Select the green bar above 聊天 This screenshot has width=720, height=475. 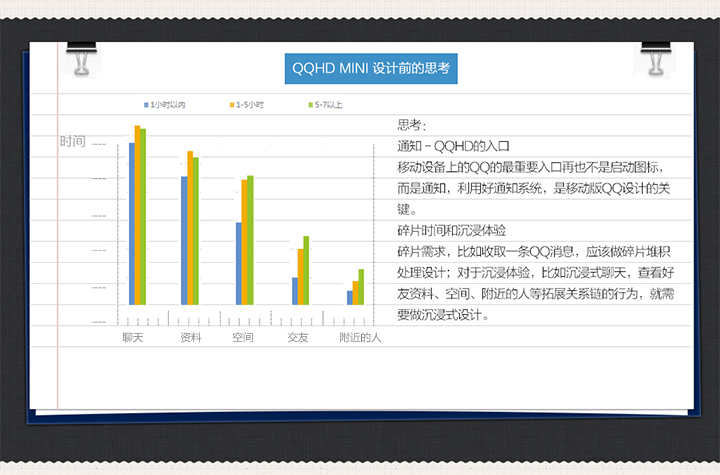(143, 217)
